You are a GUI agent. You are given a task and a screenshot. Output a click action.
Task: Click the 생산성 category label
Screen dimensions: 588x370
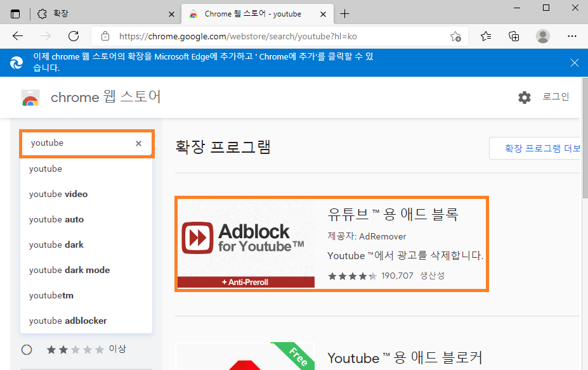432,276
